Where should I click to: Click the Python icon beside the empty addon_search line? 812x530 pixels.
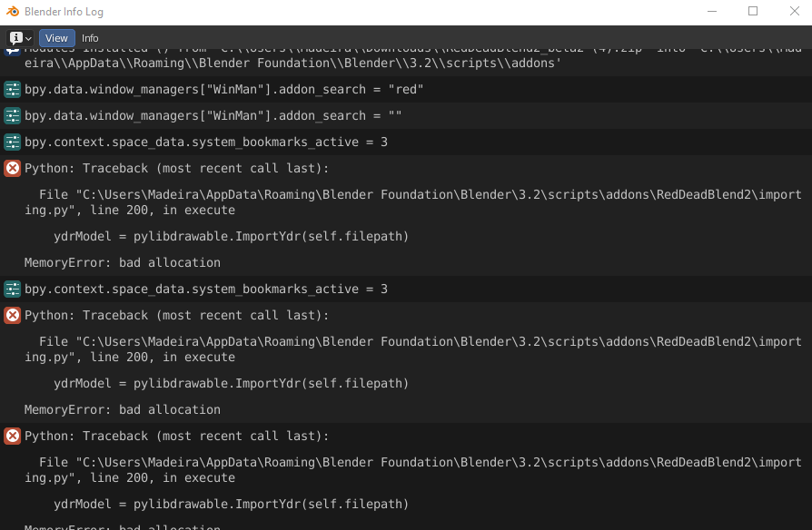pyautogui.click(x=13, y=115)
